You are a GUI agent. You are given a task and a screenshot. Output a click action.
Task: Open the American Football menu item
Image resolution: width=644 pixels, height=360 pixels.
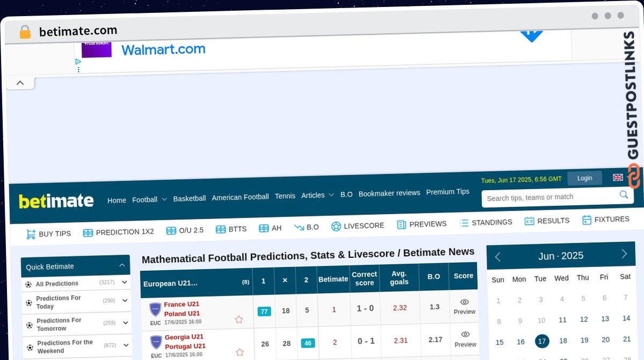[240, 197]
